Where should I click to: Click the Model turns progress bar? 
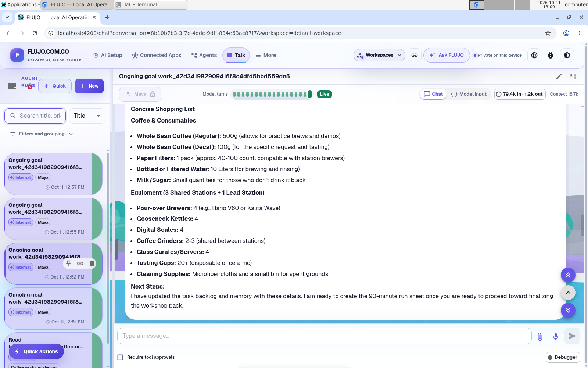(272, 94)
